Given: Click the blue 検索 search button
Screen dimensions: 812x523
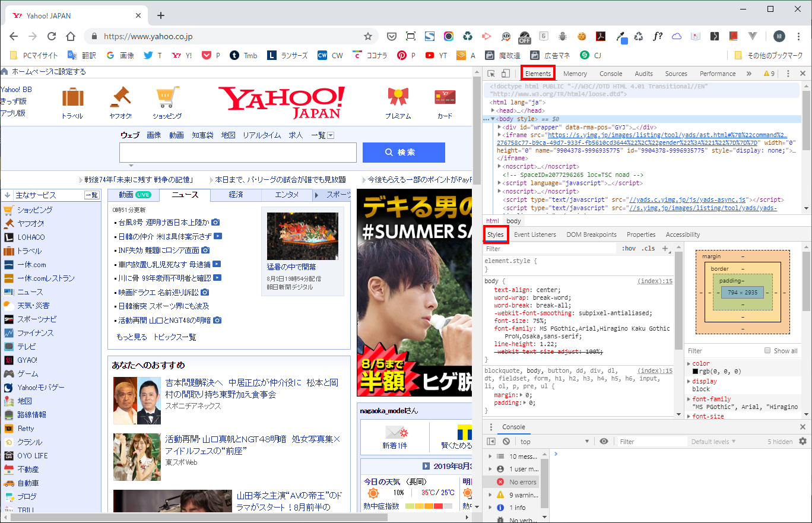Looking at the screenshot, I should tap(404, 153).
